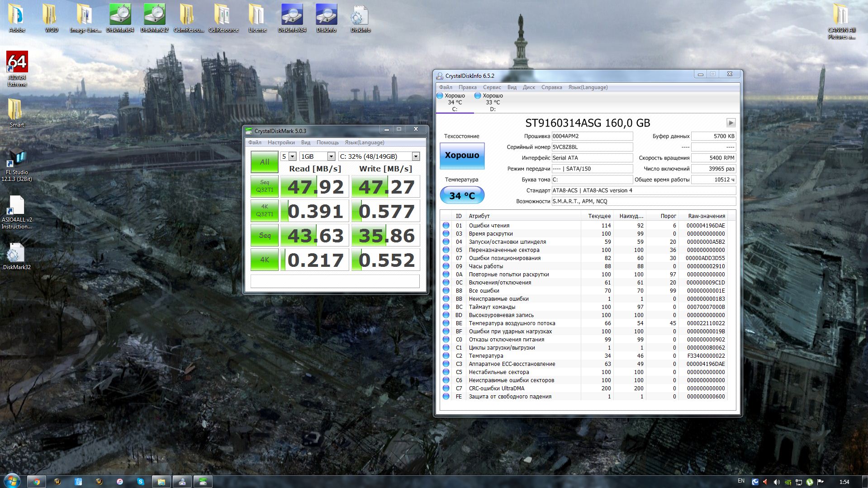
Task: Open the AIDA64 Extreme desktop shortcut
Action: click(x=17, y=63)
